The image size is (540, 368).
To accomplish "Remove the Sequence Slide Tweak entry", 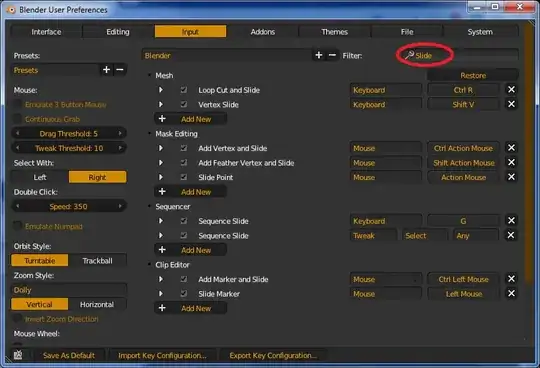I will point(511,235).
